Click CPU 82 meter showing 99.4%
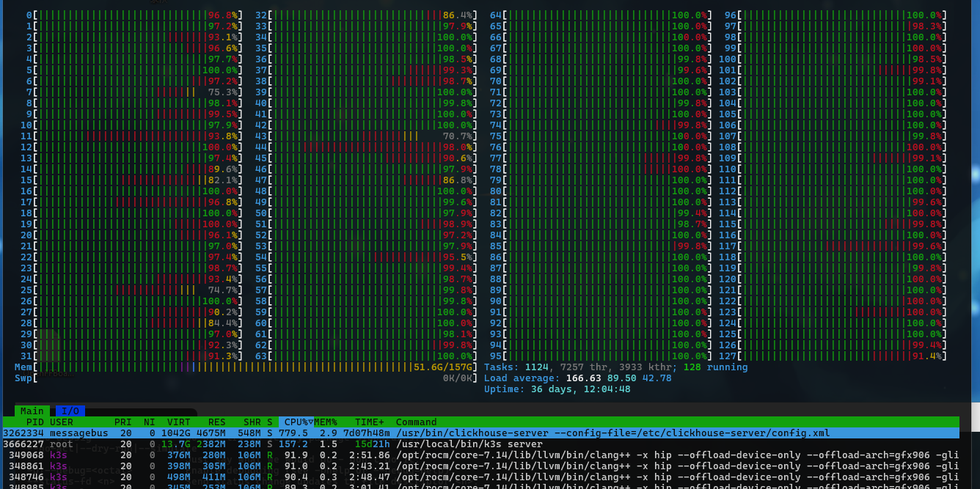The image size is (980, 489). [x=601, y=213]
